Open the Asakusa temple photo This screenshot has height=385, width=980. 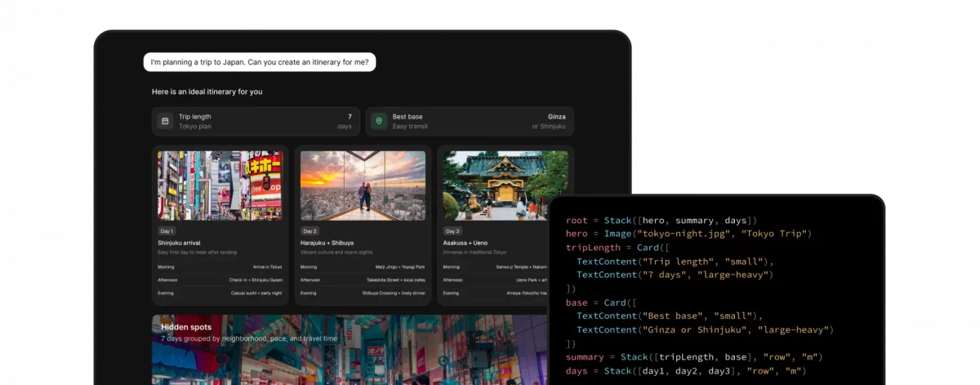(x=506, y=186)
